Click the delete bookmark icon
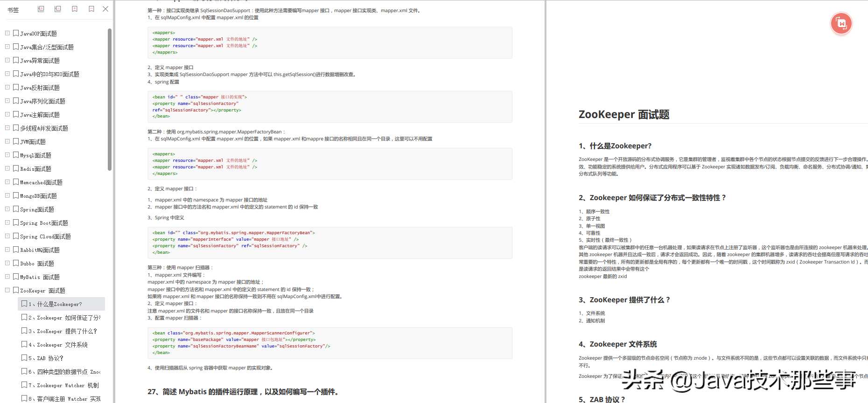The height and width of the screenshot is (403, 868). (x=91, y=9)
